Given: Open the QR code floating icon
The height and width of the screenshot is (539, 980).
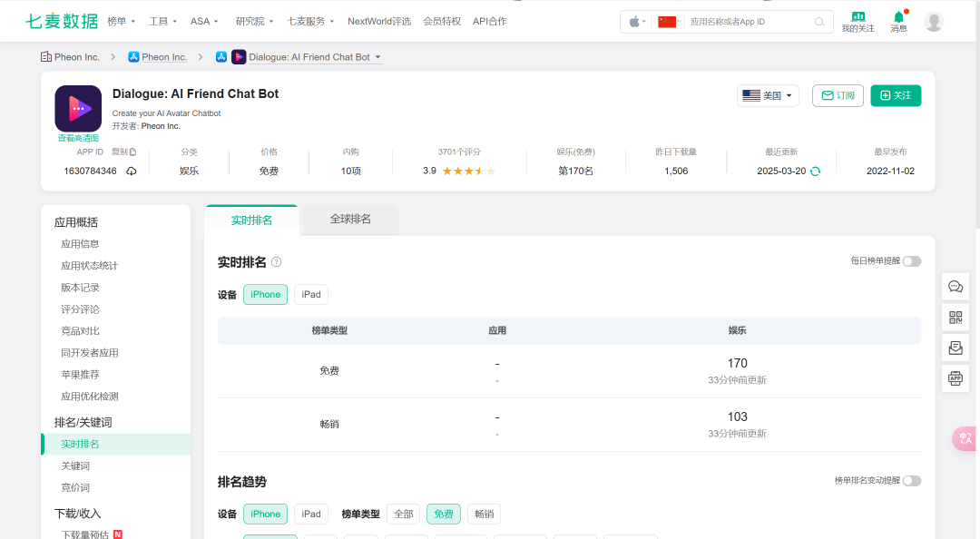Looking at the screenshot, I should [x=955, y=318].
